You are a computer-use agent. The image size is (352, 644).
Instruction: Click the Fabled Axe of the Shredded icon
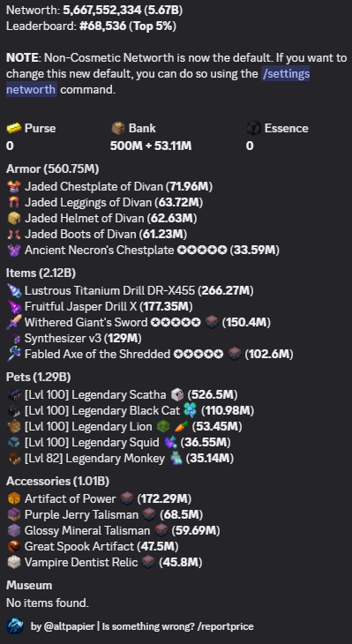[14, 354]
